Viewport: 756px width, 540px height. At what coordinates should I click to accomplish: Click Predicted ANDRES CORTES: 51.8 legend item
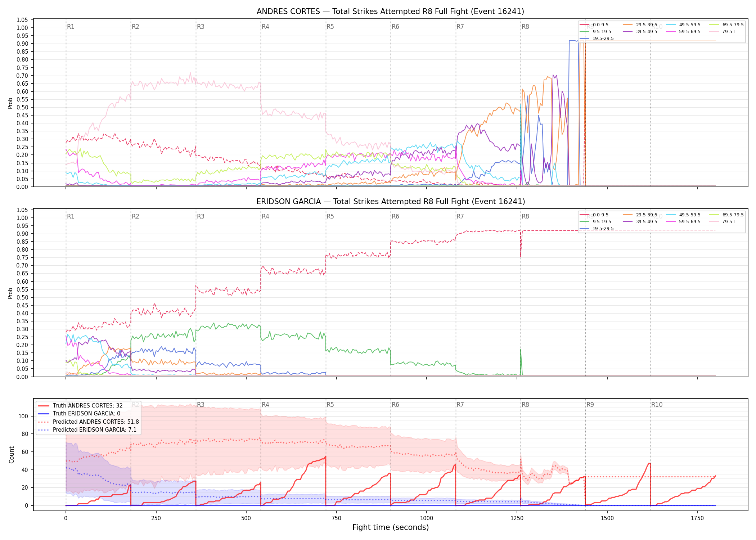pyautogui.click(x=88, y=422)
